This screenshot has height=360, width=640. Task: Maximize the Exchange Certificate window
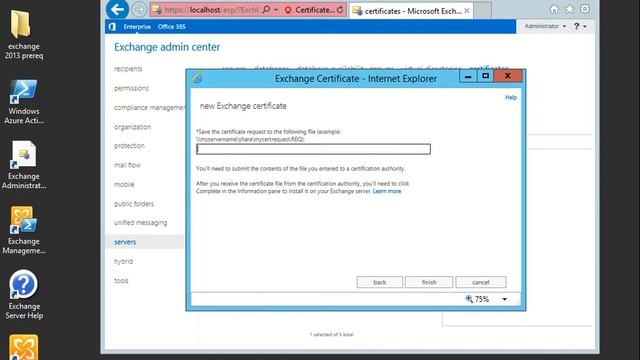tap(485, 76)
